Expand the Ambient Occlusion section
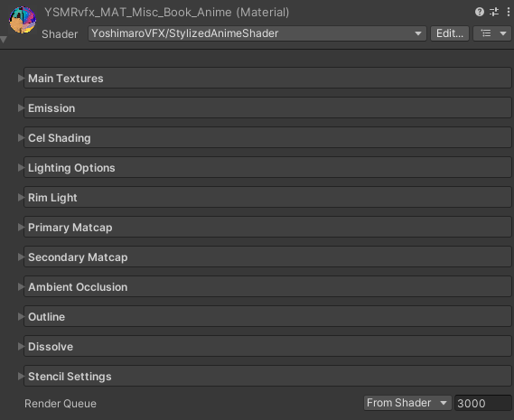The image size is (514, 420). [x=267, y=287]
